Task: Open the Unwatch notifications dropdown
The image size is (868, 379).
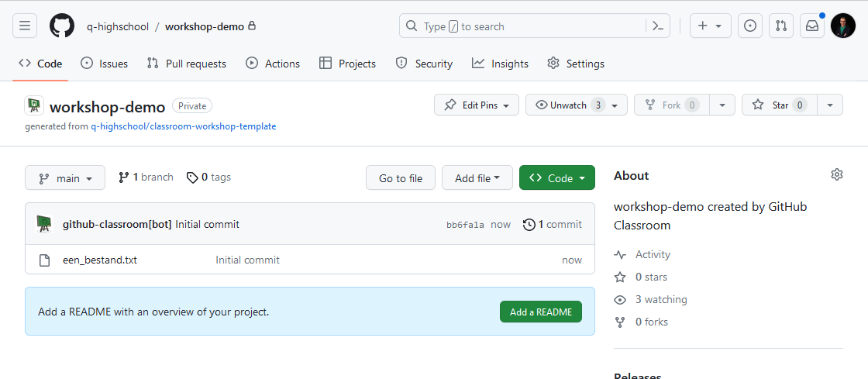Action: pos(577,105)
